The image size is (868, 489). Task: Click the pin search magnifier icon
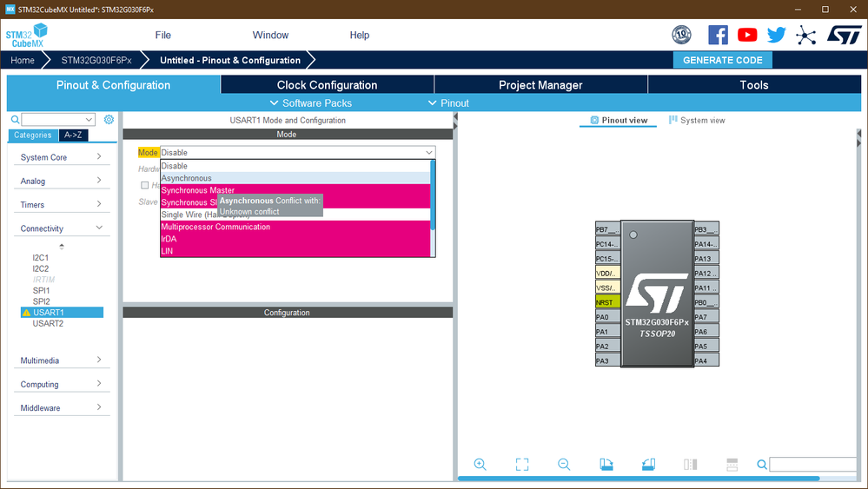pos(762,465)
